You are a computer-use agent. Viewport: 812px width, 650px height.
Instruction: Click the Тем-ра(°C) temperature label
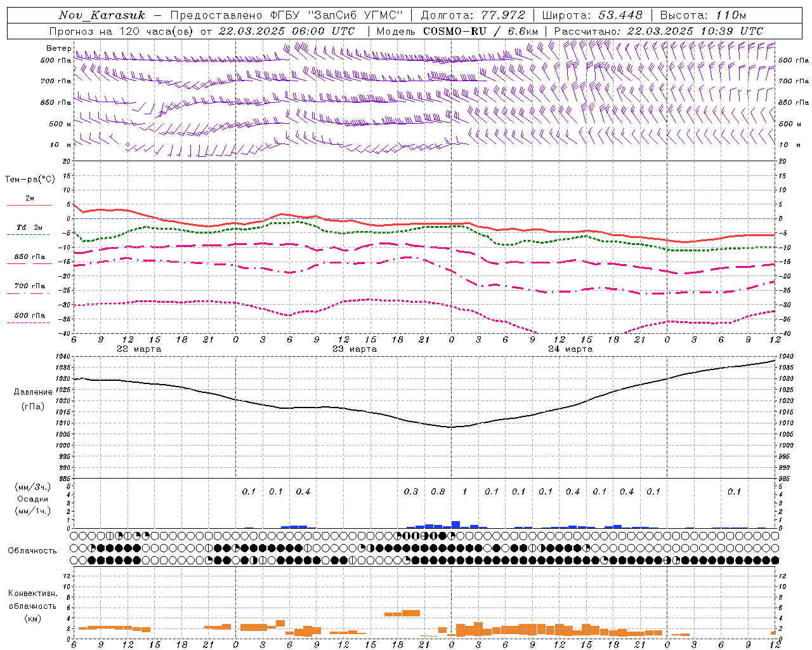(x=30, y=179)
